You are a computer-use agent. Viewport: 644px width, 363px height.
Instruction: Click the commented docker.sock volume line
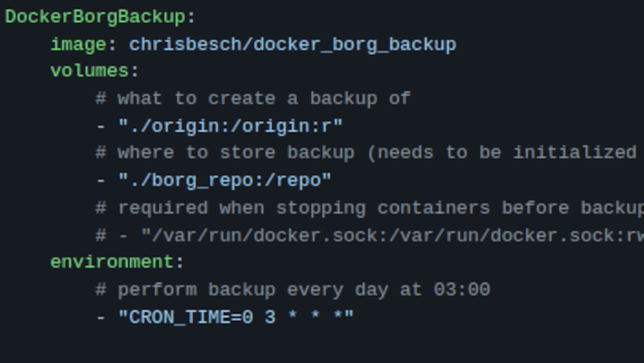[x=369, y=236]
